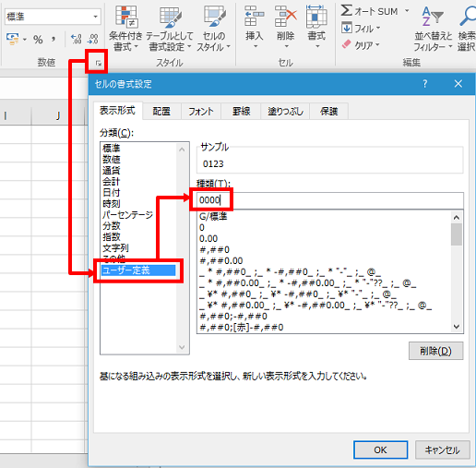
Task: Click the format type list scrollbar thumb
Action: point(457,234)
